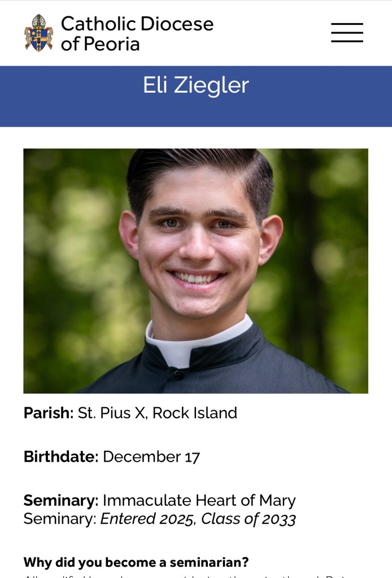Click the partially visible answer text at bottom
392x578 pixels.
pos(195,576)
